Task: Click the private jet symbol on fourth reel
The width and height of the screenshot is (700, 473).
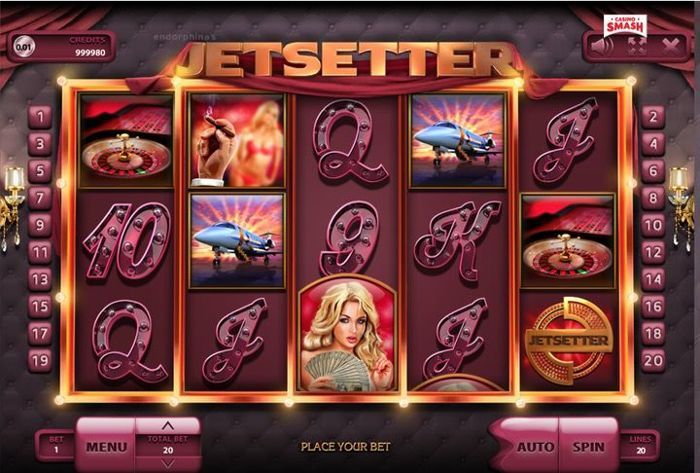Action: tap(458, 140)
